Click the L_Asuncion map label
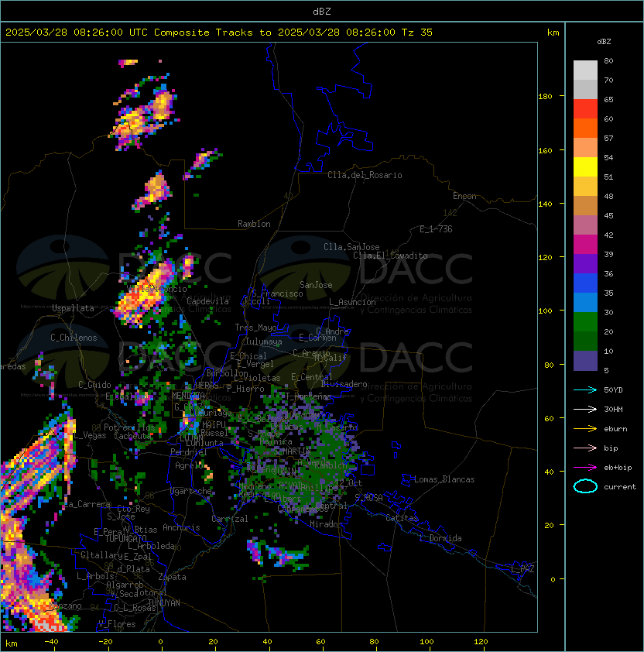This screenshot has width=644, height=652. click(352, 302)
